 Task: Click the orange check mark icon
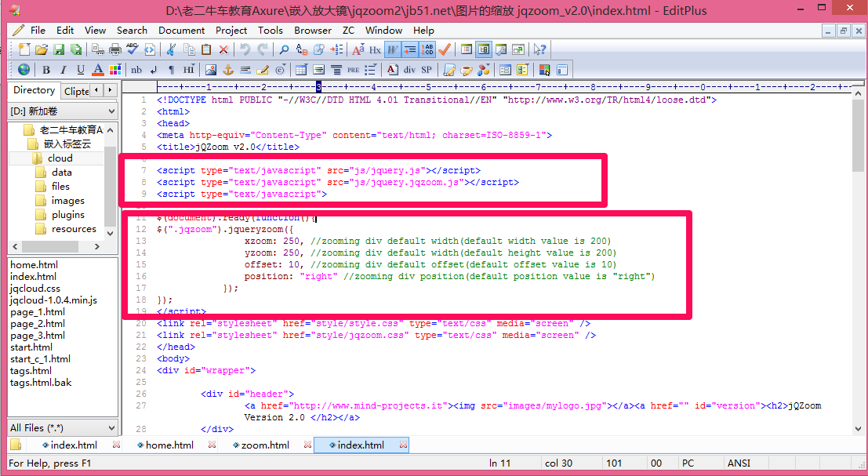tap(445, 50)
